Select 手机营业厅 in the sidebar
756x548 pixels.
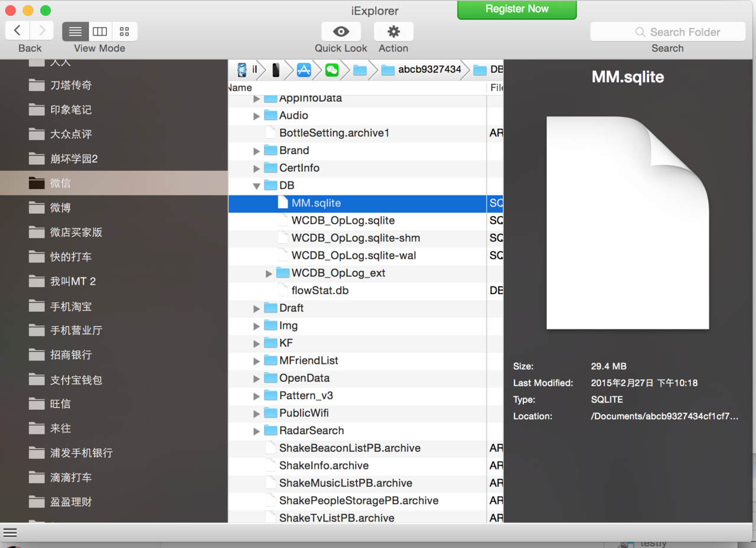[x=114, y=330]
